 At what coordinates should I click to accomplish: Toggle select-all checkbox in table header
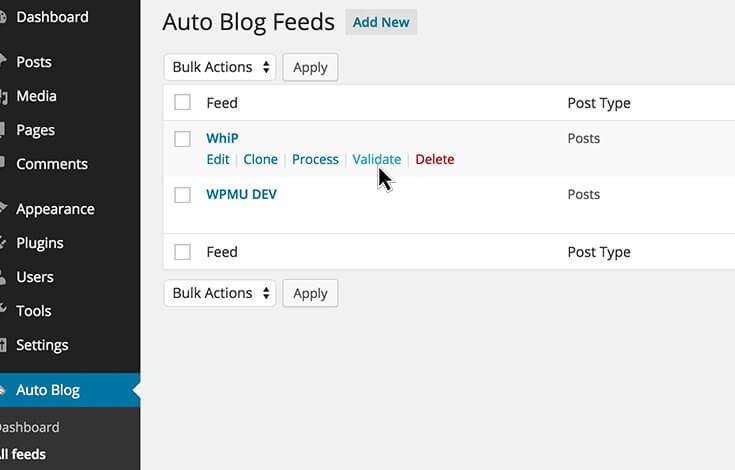pos(182,102)
